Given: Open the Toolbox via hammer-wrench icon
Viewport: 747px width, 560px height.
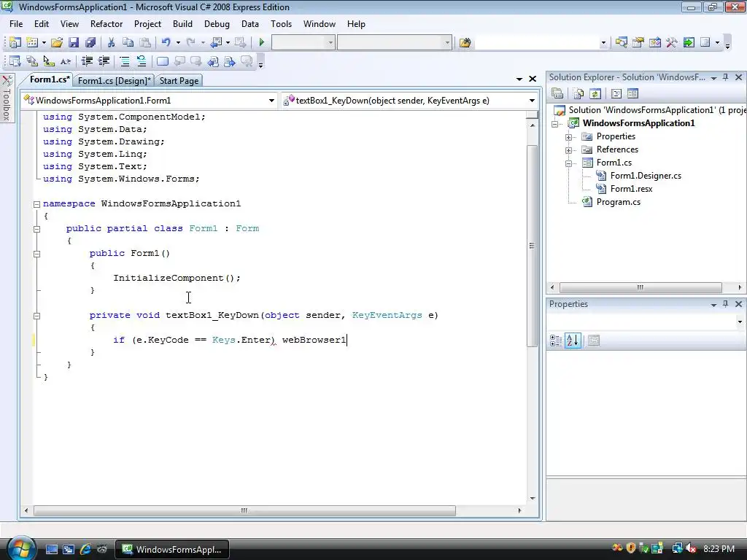Looking at the screenshot, I should pyautogui.click(x=672, y=42).
